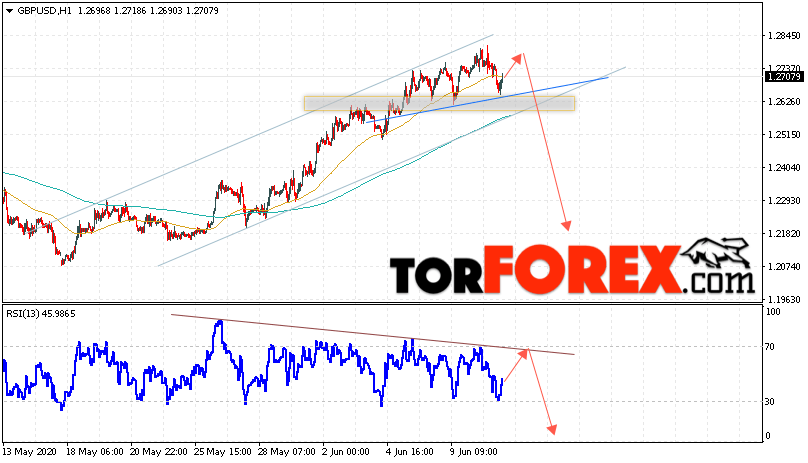The image size is (808, 463).
Task: Click the low price value 1.26903
Action: coord(166,11)
